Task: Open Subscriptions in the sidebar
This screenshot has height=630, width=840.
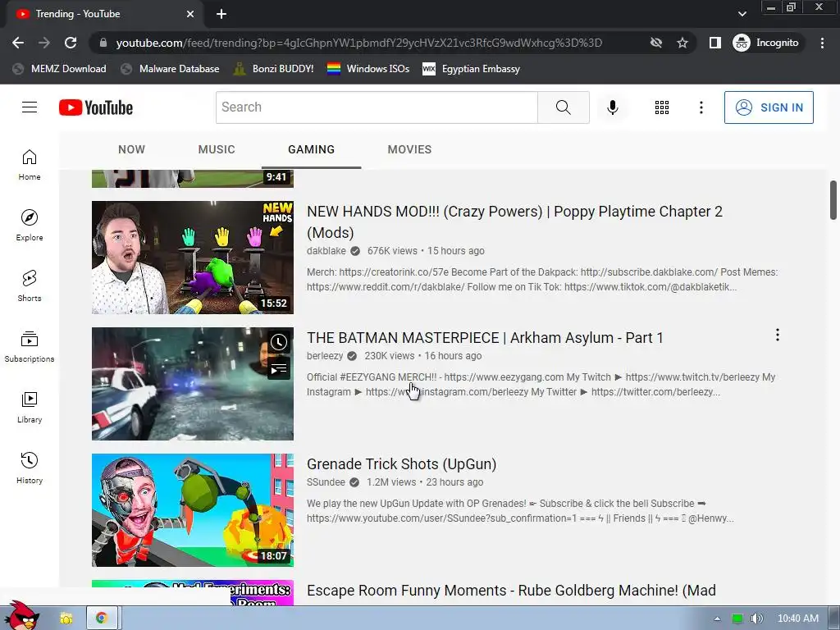Action: (x=30, y=347)
